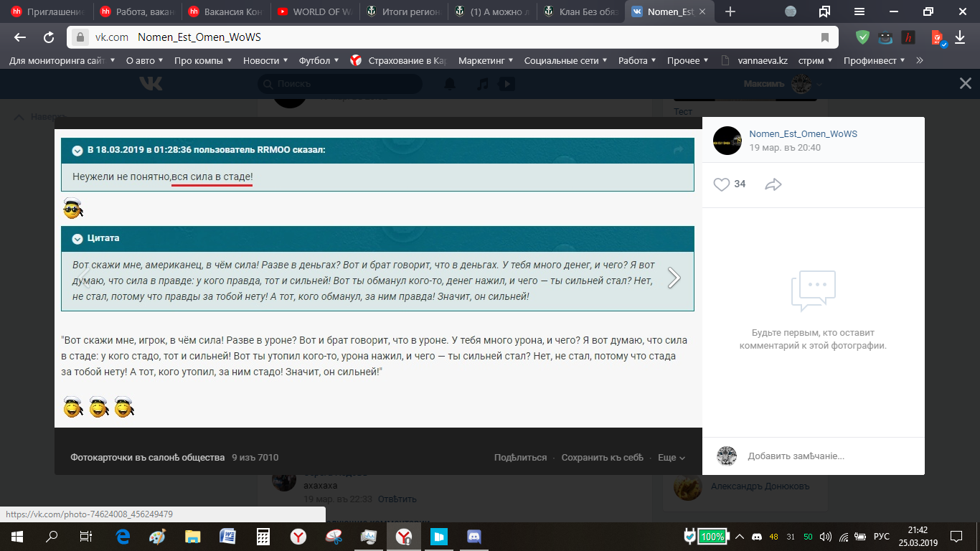980x551 pixels.
Task: Expand the Еще dropdown under photo
Action: (x=672, y=457)
